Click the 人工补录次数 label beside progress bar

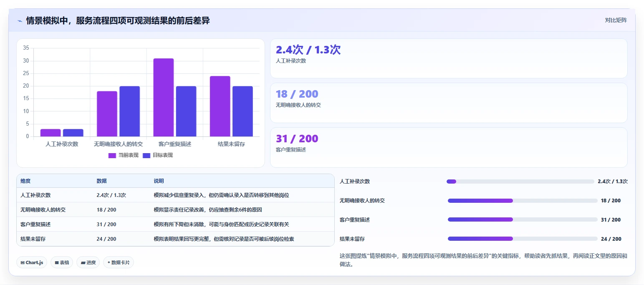point(355,182)
